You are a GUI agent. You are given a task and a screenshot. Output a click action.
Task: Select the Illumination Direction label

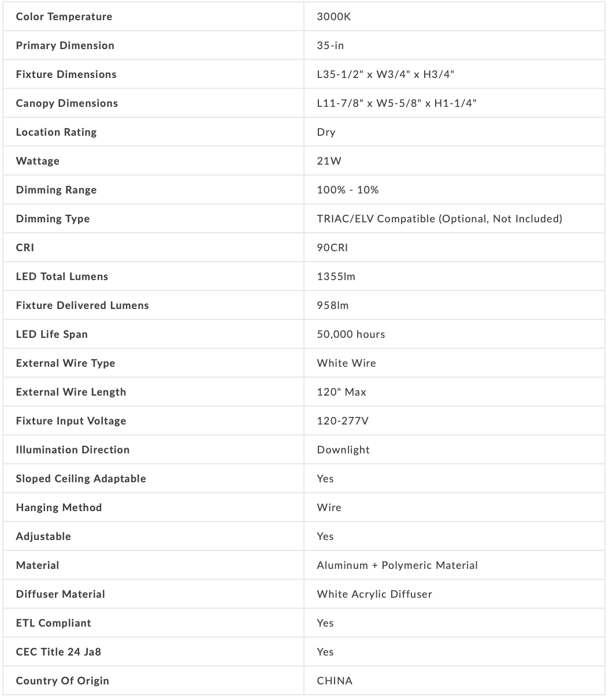73,450
